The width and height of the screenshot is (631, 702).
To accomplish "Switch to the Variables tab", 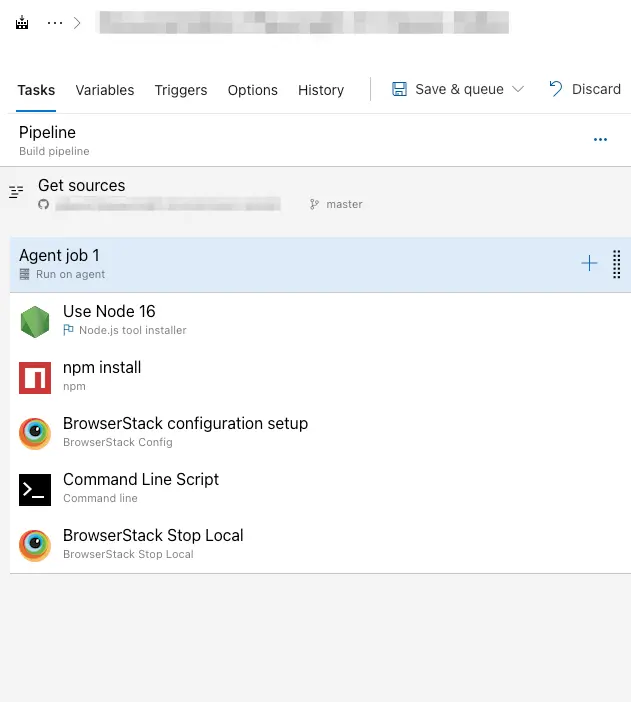I will point(105,90).
